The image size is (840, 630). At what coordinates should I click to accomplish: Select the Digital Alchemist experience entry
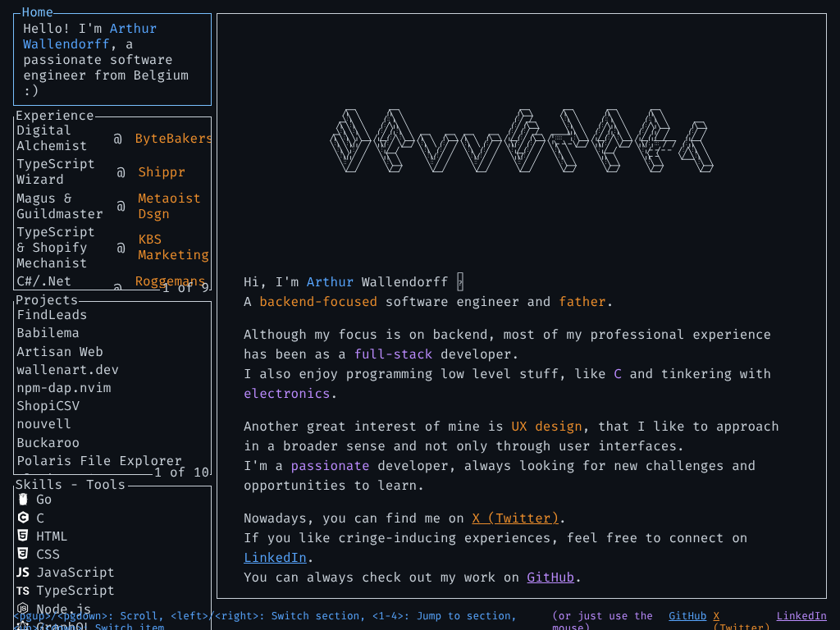[x=52, y=138]
